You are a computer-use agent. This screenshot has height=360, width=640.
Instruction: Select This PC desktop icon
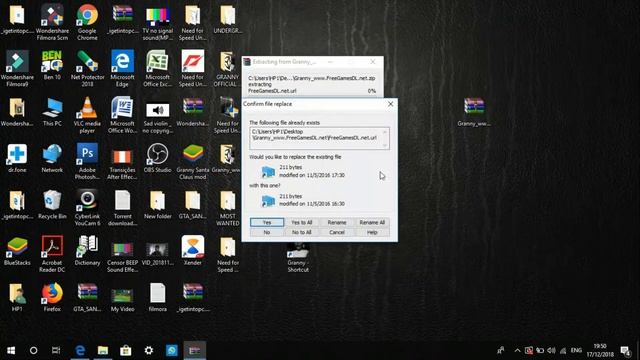[x=52, y=112]
